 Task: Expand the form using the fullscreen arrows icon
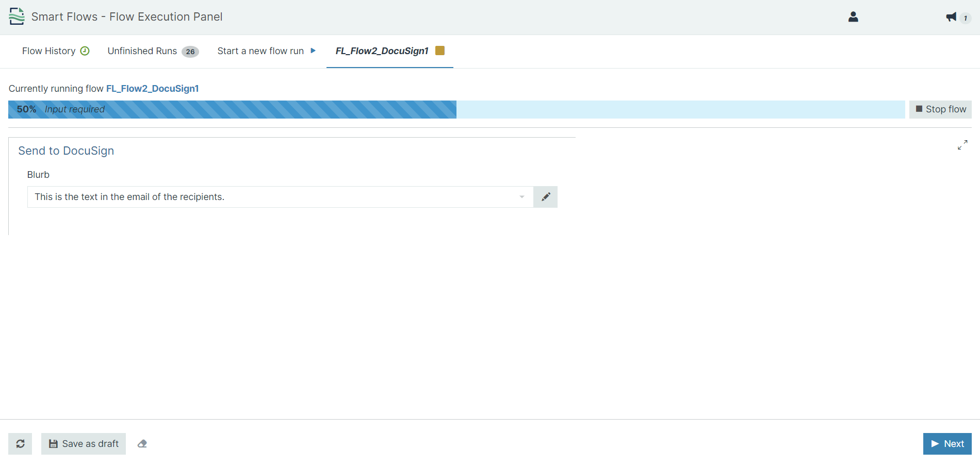point(962,145)
